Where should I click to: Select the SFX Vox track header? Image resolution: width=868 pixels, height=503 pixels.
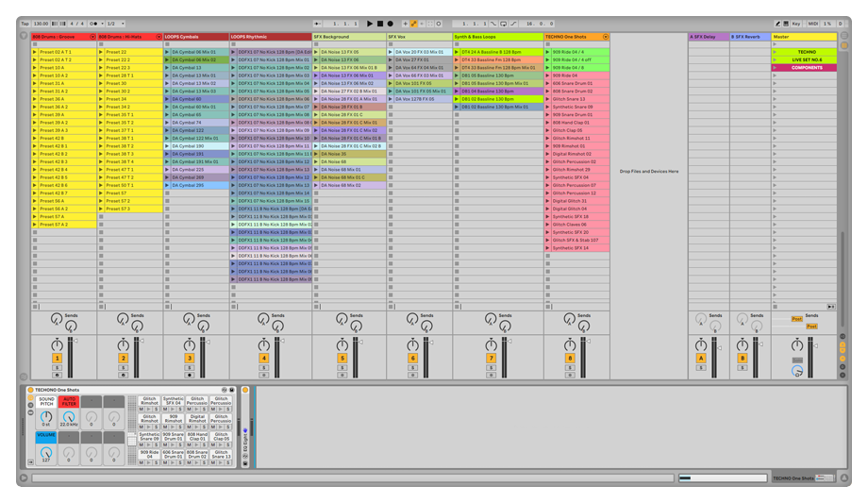419,37
